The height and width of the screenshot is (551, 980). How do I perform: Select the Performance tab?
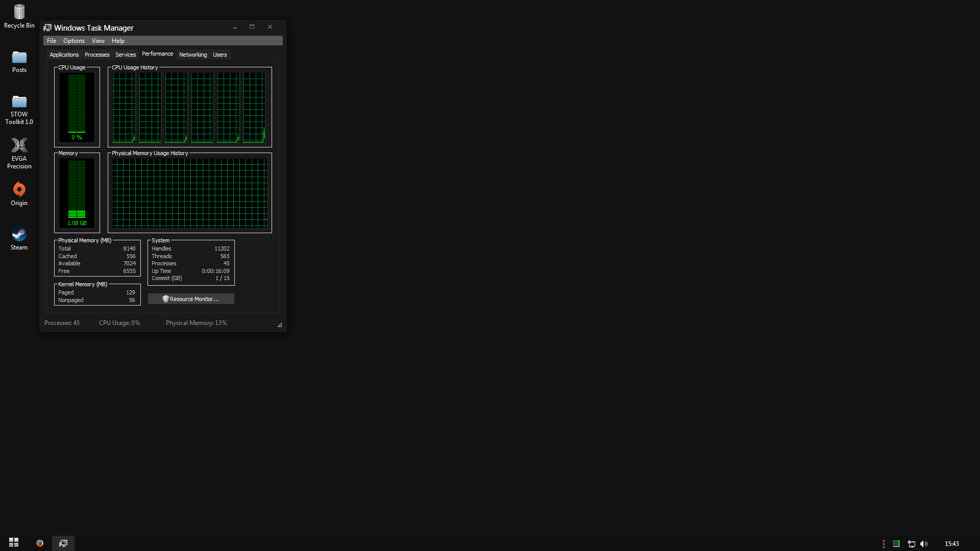157,54
